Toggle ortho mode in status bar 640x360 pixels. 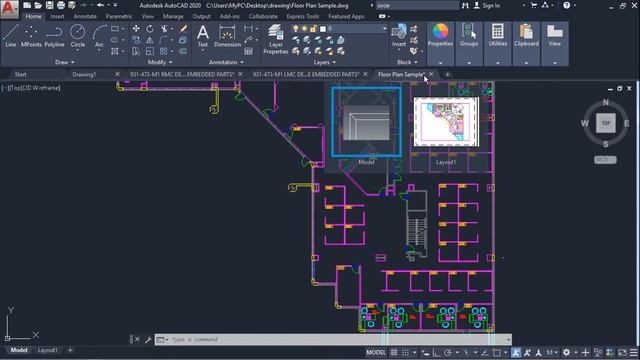[x=436, y=352]
